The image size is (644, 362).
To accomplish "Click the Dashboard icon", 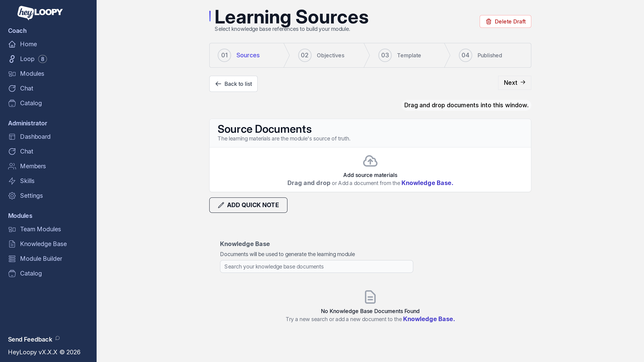I will (x=12, y=137).
